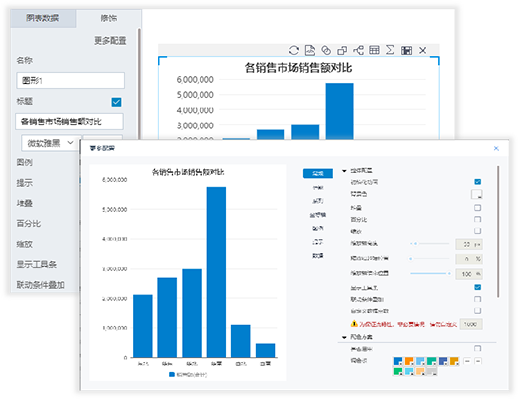Image resolution: width=520 pixels, height=399 pixels.
Task: Click the chain link icon in chart toolbar
Action: 326,50
